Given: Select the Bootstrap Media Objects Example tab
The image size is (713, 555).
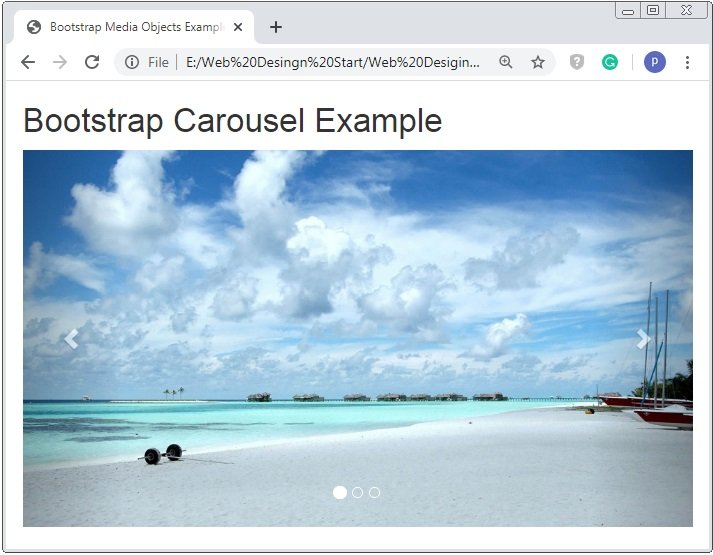Looking at the screenshot, I should click(134, 27).
